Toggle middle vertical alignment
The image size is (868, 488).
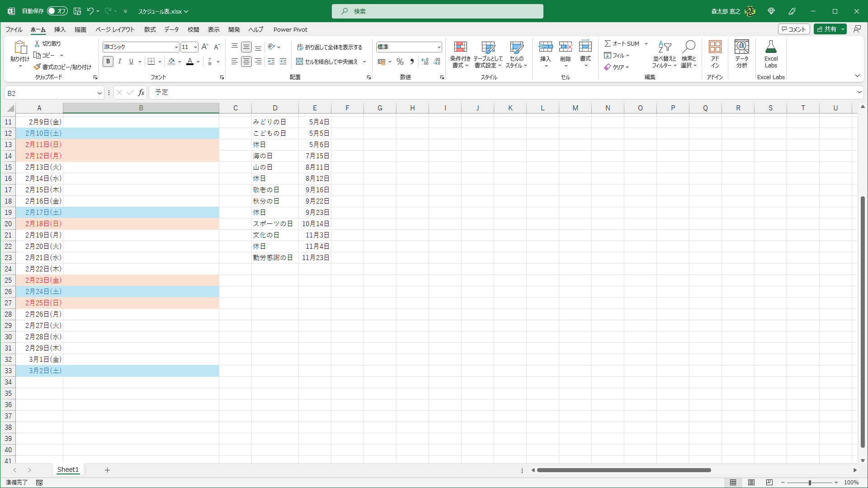246,47
